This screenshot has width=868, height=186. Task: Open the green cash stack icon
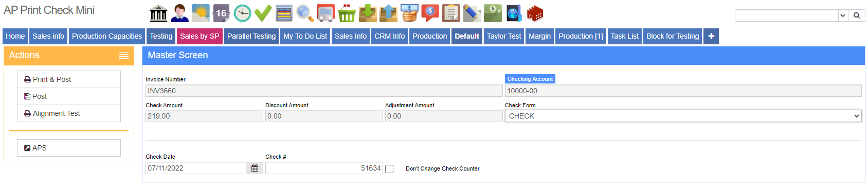click(x=493, y=13)
